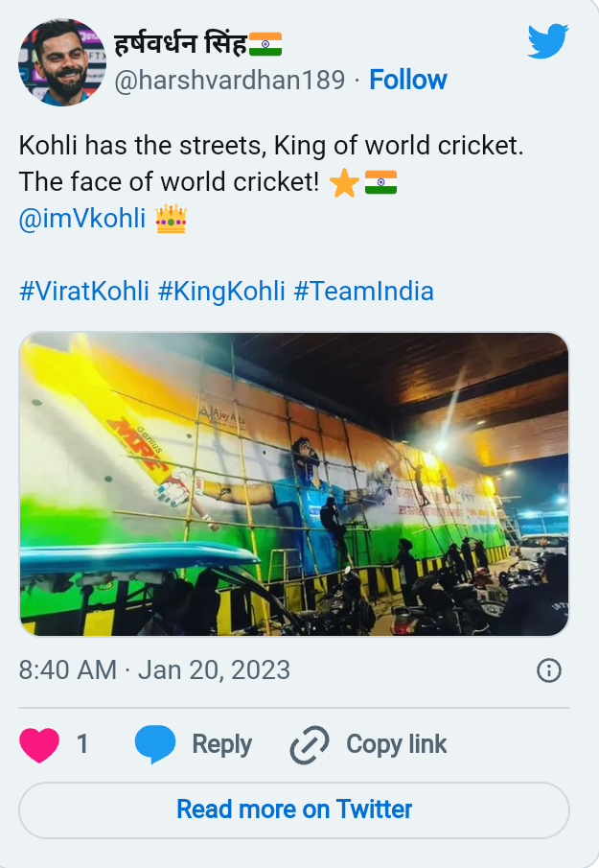Follow @harshvardhan189
599x868 pixels.
point(408,80)
